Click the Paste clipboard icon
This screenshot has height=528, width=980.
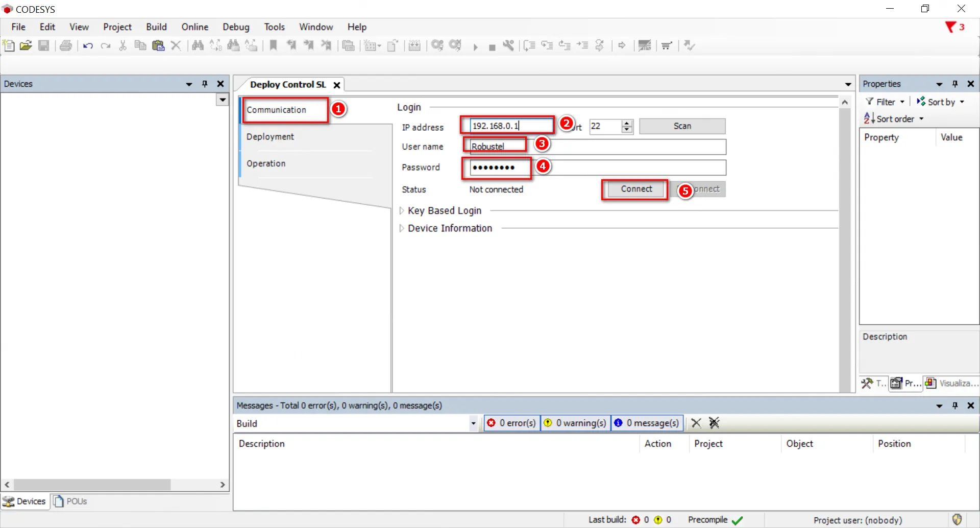(158, 45)
